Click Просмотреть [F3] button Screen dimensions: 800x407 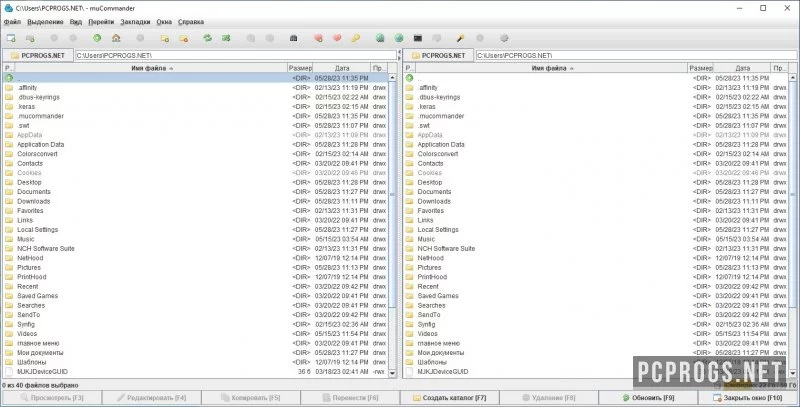[51, 397]
